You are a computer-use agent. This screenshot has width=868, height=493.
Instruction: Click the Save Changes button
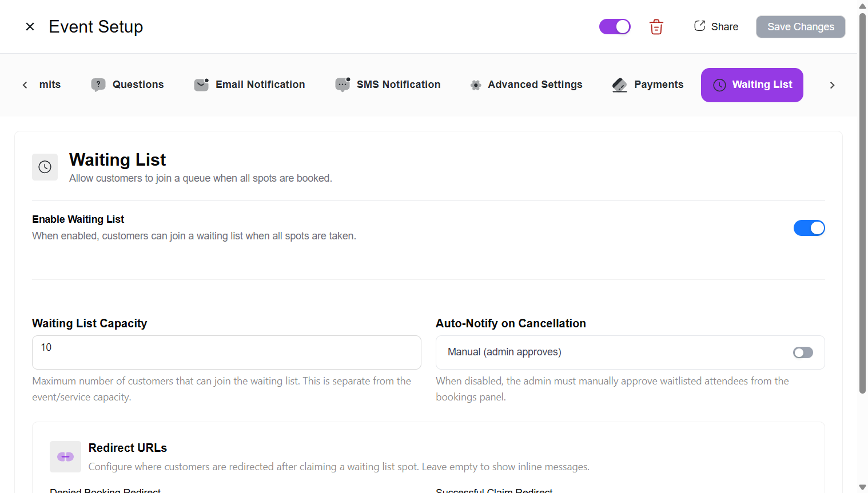coord(800,26)
